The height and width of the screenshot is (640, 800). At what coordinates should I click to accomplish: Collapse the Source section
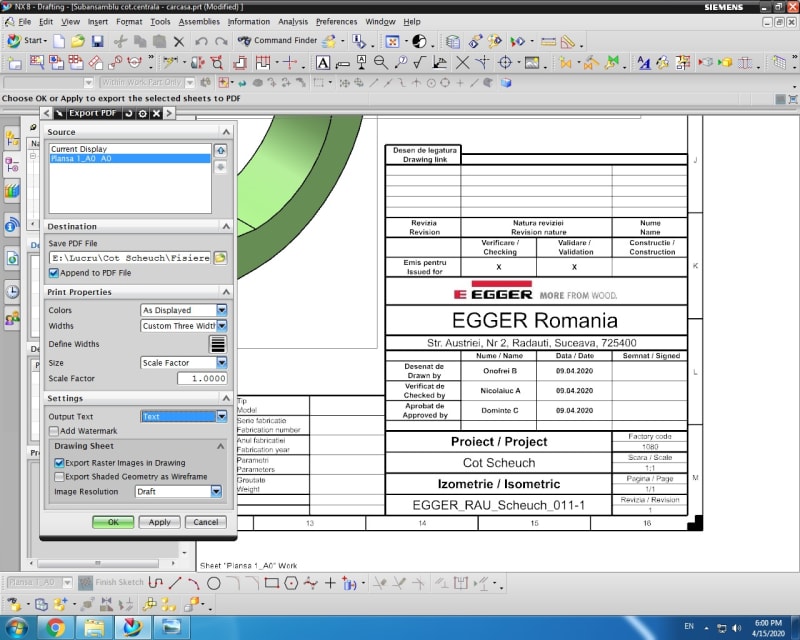pyautogui.click(x=226, y=132)
